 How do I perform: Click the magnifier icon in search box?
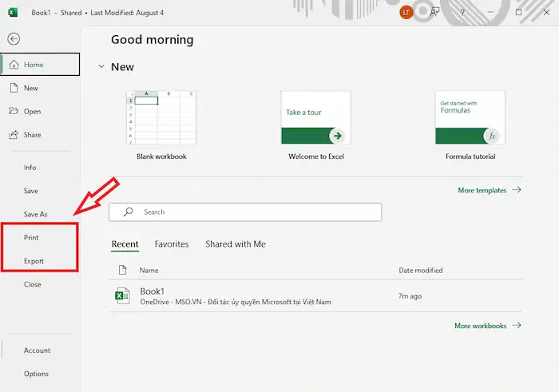[x=127, y=212]
